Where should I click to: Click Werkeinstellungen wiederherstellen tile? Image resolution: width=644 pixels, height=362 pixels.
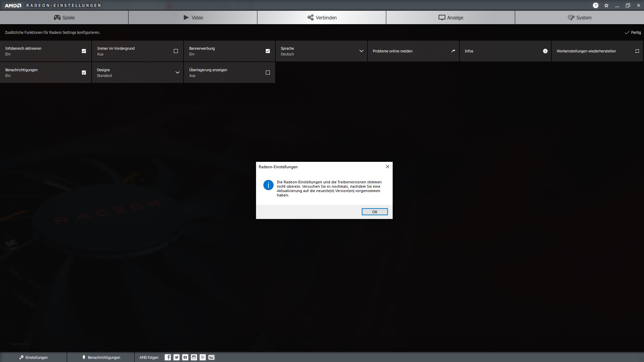click(x=597, y=51)
